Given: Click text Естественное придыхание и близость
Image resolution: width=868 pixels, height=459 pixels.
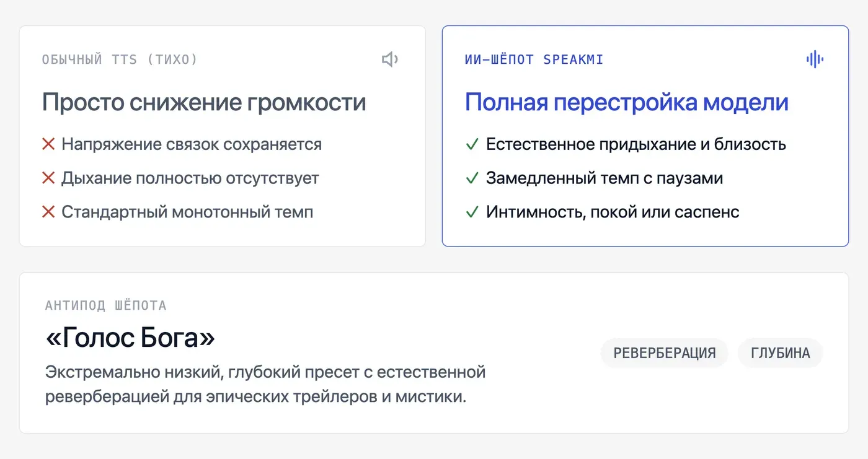Looking at the screenshot, I should 636,144.
